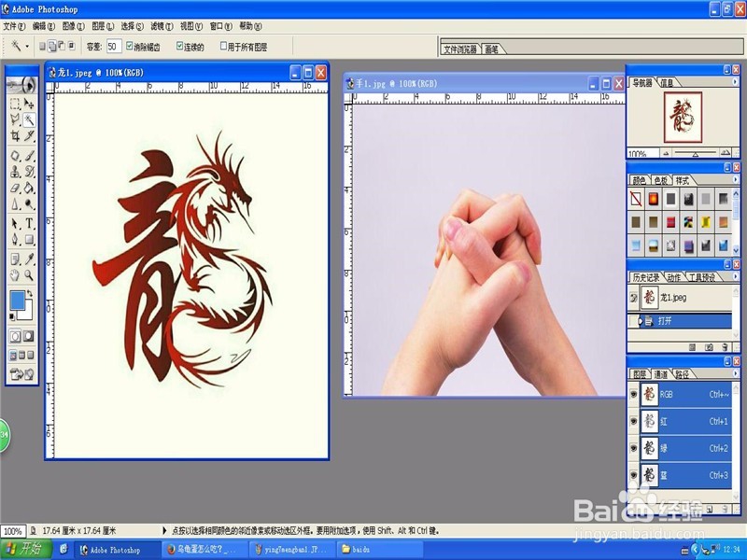The width and height of the screenshot is (747, 560).
Task: Open 文件 menu
Action: coord(14,26)
